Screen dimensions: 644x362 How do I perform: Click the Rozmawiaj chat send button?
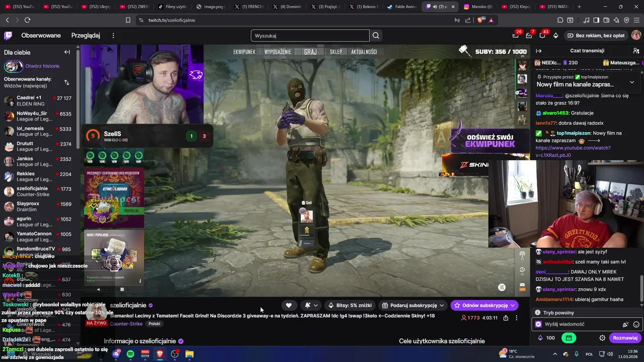pyautogui.click(x=625, y=338)
